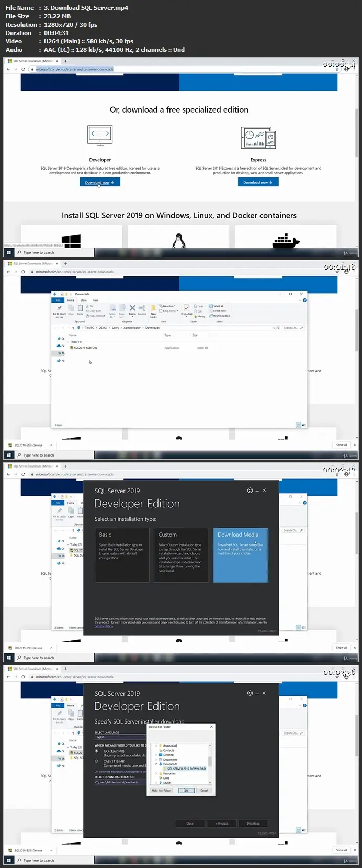Select SQL SERVER 2019 DOWNLOAD folder
The image size is (362, 868).
click(x=186, y=769)
